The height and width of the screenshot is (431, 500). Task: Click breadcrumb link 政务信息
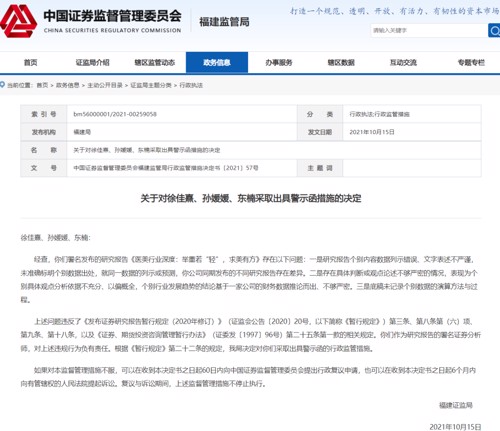(68, 85)
